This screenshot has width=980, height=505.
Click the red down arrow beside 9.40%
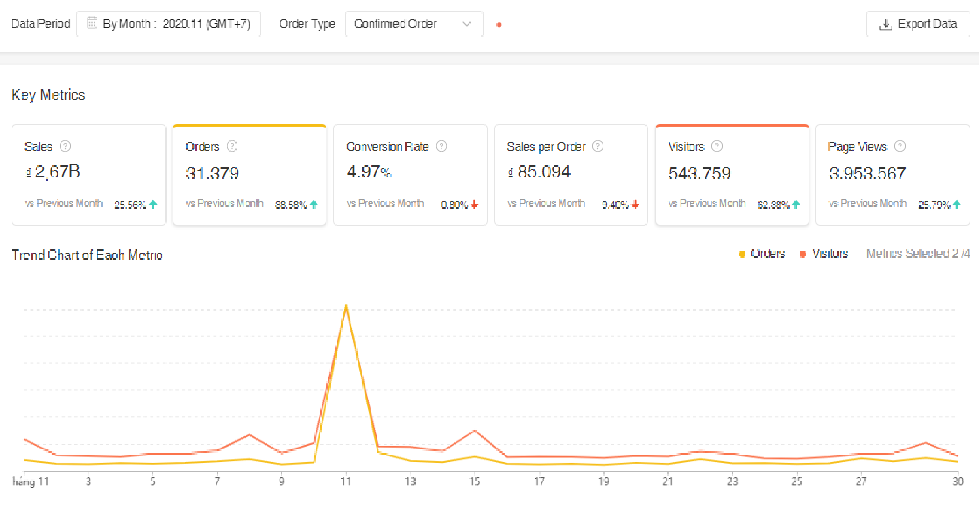click(635, 204)
